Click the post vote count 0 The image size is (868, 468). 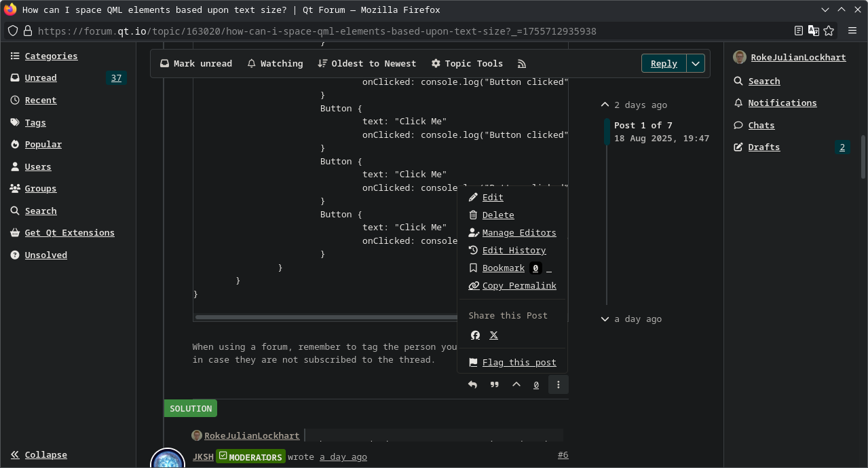coord(536,384)
